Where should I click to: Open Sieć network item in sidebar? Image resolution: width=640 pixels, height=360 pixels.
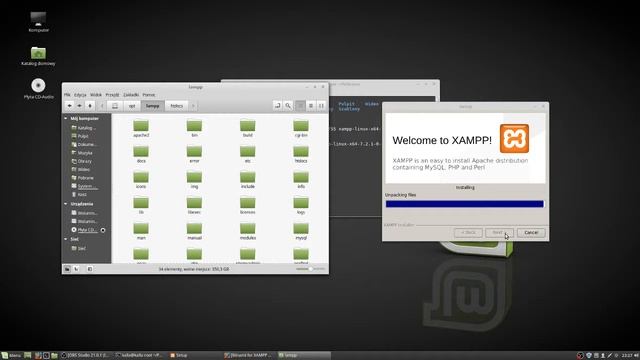click(x=79, y=248)
